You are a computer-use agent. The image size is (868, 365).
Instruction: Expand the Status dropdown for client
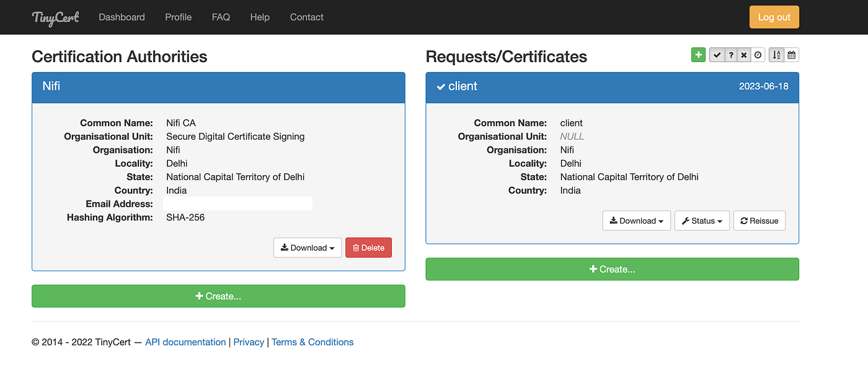pos(702,220)
